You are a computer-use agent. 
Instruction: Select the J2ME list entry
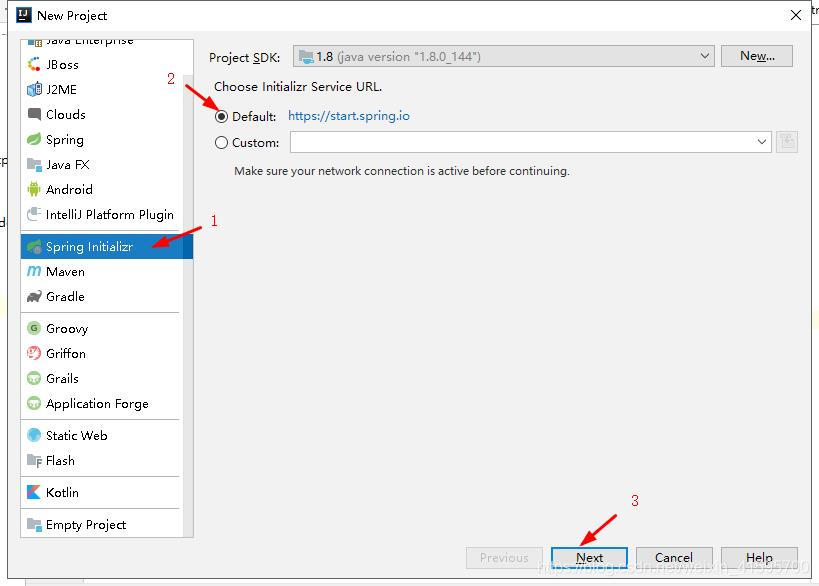tap(102, 89)
